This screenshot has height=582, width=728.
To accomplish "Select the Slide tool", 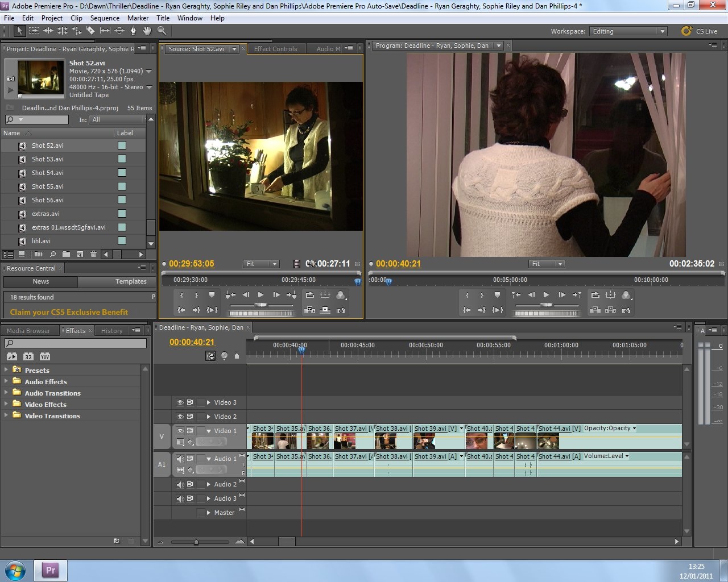I will [x=119, y=31].
